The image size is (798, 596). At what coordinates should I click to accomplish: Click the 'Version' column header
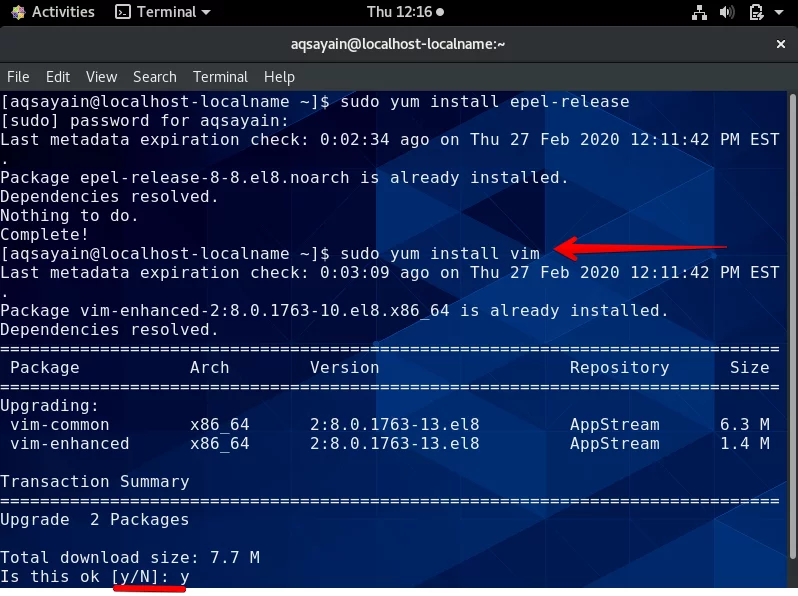pyautogui.click(x=345, y=367)
